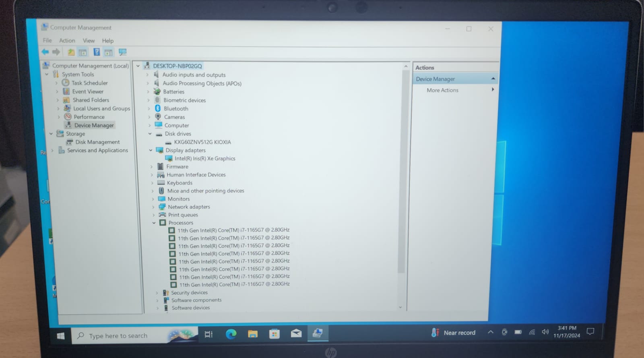
Task: Open Microsoft Edge from the taskbar
Action: click(x=231, y=334)
